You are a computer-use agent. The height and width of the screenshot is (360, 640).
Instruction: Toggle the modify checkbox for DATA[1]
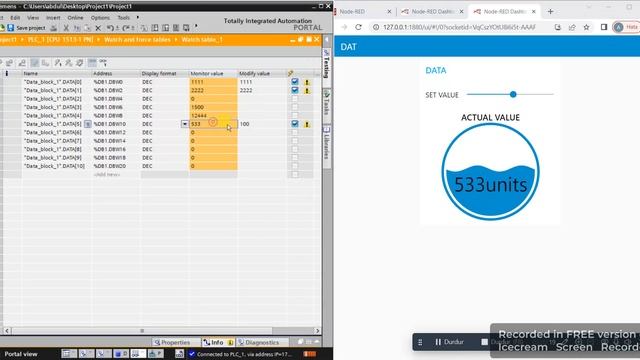pos(295,90)
